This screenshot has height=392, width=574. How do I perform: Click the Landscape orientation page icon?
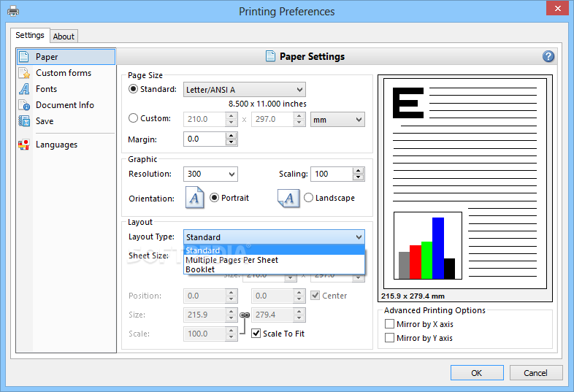pos(288,199)
